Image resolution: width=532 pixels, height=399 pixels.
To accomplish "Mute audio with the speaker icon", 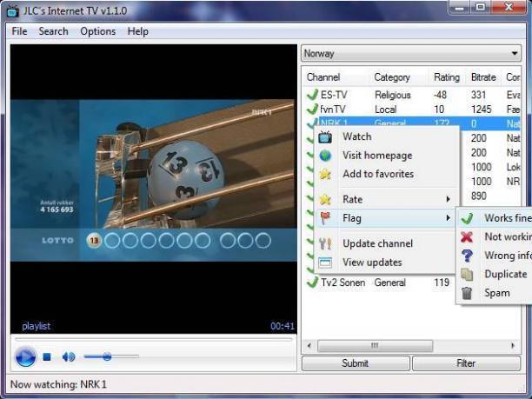I will click(x=69, y=357).
